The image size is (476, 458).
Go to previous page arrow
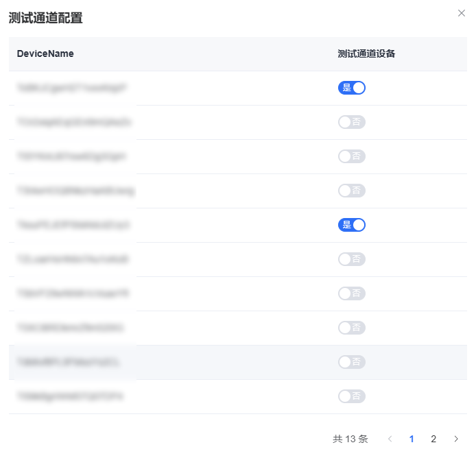click(x=390, y=439)
